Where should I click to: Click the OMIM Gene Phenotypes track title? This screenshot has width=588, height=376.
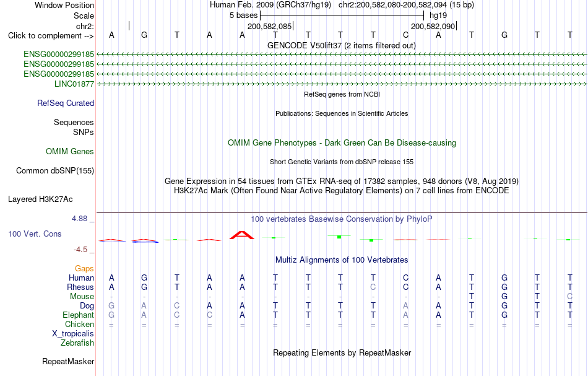point(342,142)
